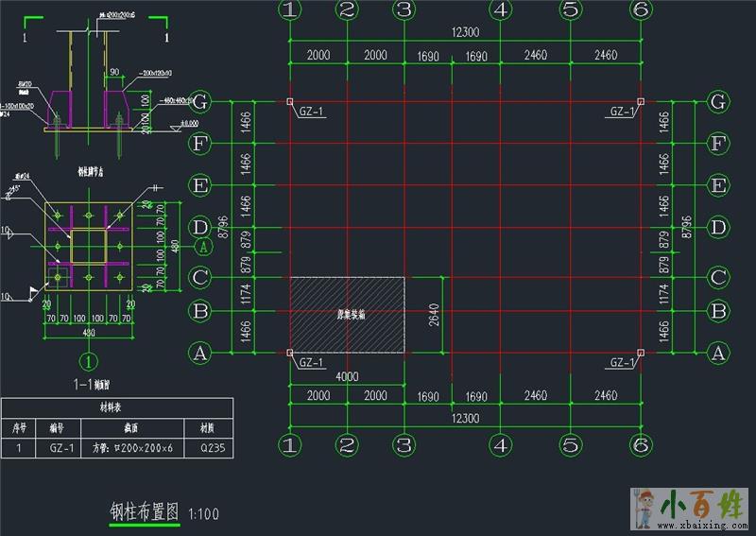756x536 pixels.
Task: Click the 钢柱布置图 drawing title
Action: click(144, 511)
